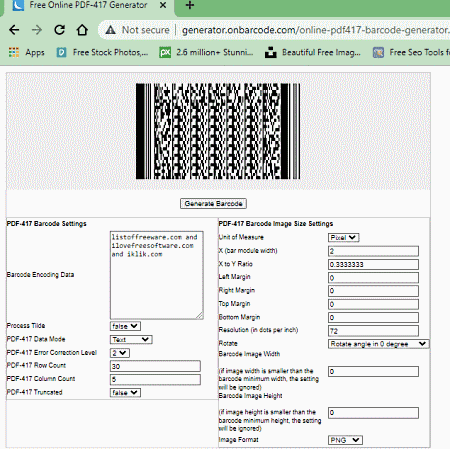
Task: Click the PDF-417 Column Count field
Action: point(155,379)
